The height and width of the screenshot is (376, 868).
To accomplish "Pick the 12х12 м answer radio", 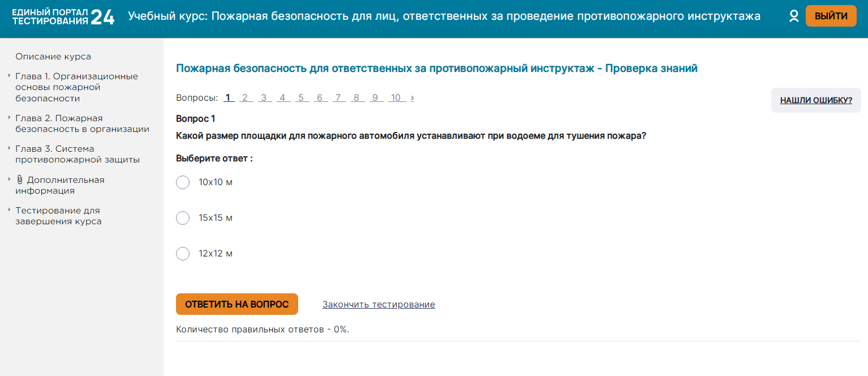I will (x=183, y=254).
